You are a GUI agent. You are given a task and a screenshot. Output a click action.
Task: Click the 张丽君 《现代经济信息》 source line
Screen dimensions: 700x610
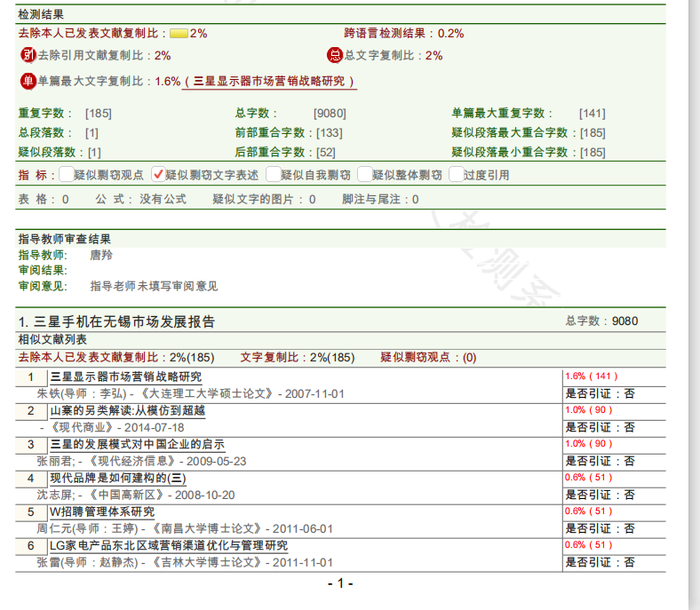(x=141, y=462)
